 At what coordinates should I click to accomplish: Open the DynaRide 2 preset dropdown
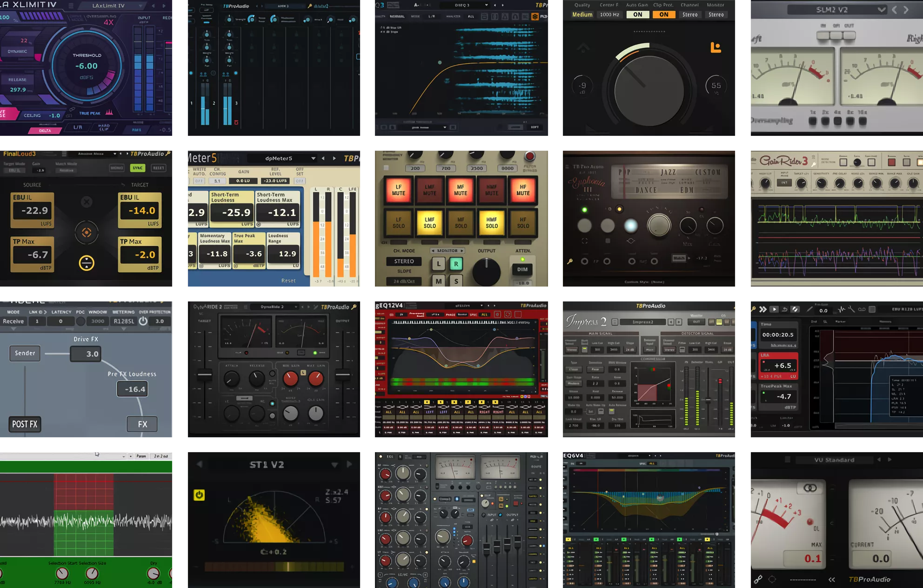pyautogui.click(x=275, y=307)
